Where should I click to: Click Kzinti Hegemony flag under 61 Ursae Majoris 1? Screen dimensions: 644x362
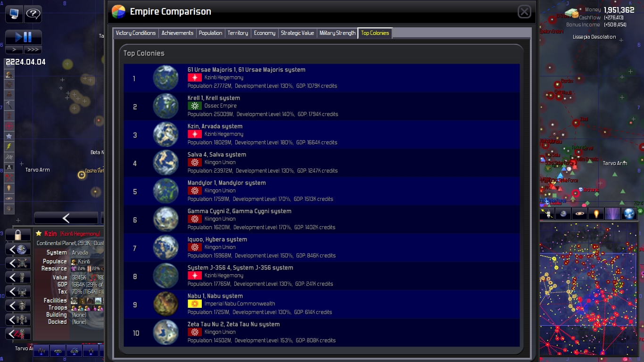pos(195,78)
